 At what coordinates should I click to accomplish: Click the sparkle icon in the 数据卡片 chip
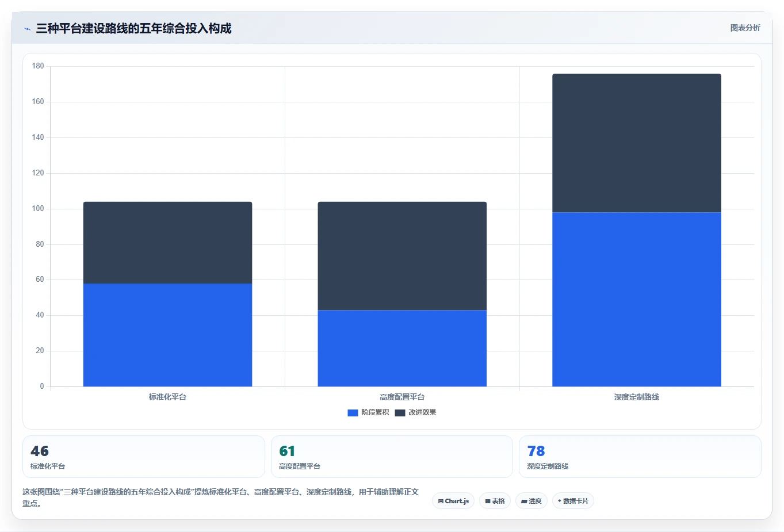560,501
